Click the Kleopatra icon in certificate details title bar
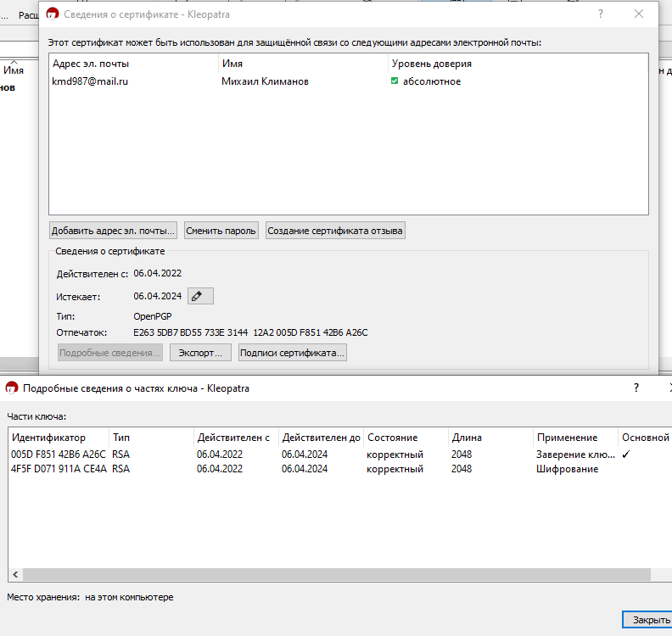This screenshot has width=672, height=636. [x=53, y=14]
